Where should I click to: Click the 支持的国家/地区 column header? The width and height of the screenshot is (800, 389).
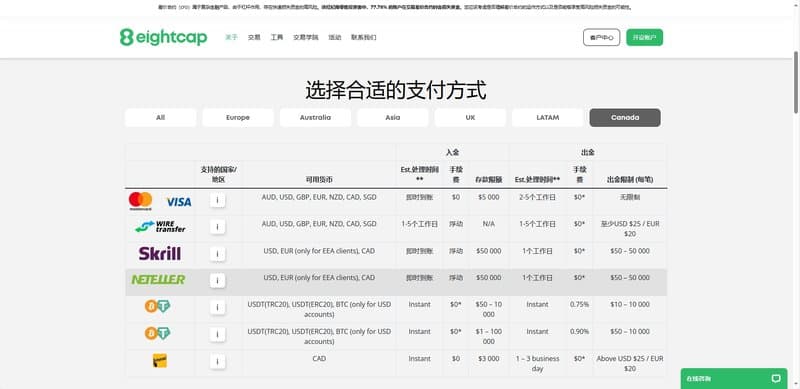click(x=218, y=175)
